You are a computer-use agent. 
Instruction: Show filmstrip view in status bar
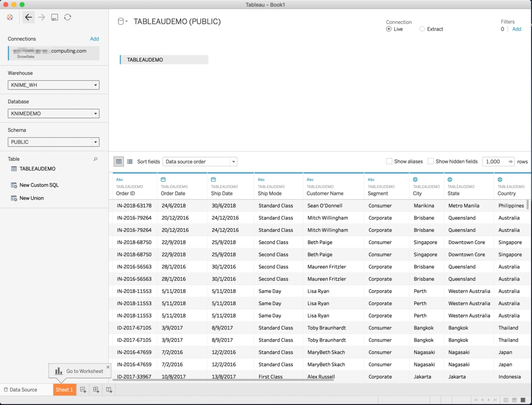[514, 400]
